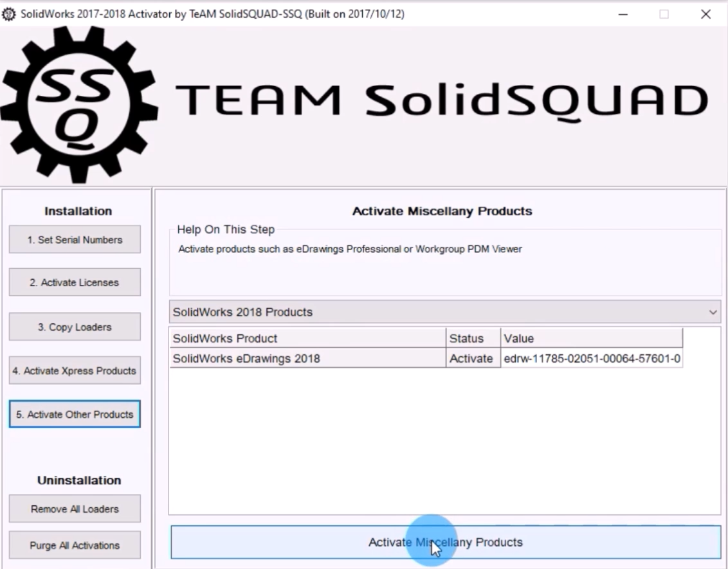
Task: Click the TEAM SolidSQUAD banner text
Action: [441, 102]
